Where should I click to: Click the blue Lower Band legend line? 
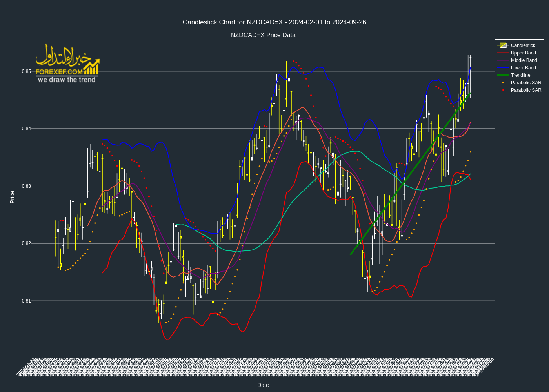[x=503, y=68]
